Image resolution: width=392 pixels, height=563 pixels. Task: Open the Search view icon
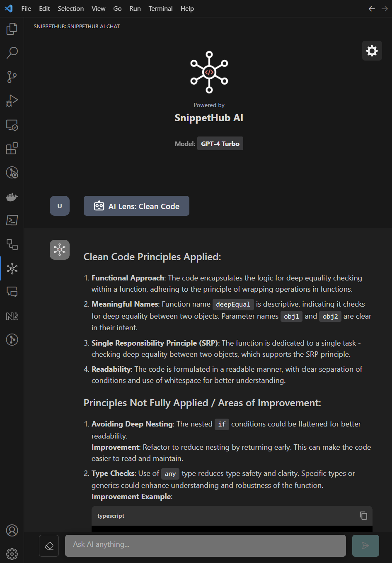[12, 53]
